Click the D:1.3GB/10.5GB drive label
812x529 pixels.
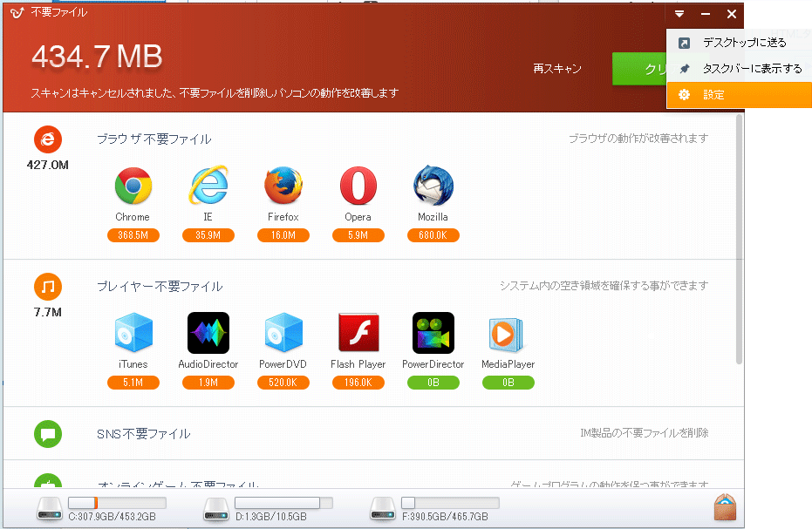(271, 517)
